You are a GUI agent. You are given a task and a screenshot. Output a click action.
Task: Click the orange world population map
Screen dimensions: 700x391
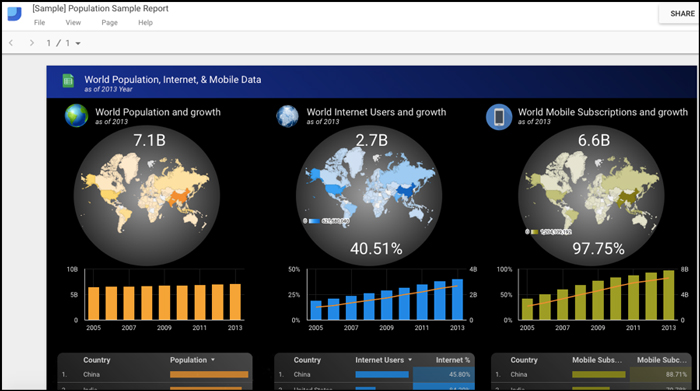tap(145, 192)
